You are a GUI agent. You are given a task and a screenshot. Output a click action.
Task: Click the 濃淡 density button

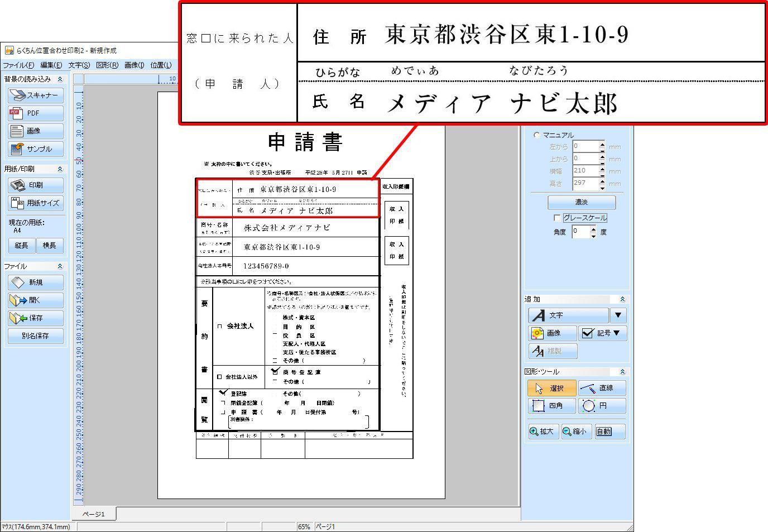[581, 202]
